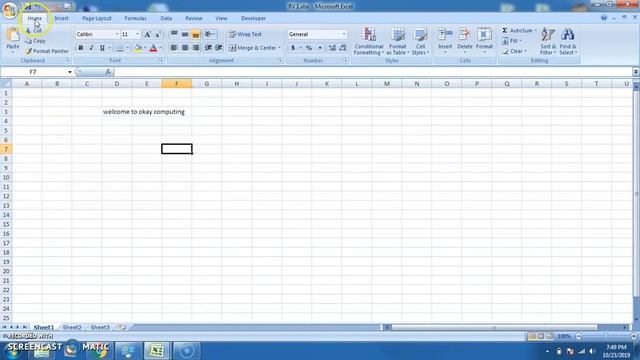
Task: Increase font size with Grow Font
Action: pos(148,34)
